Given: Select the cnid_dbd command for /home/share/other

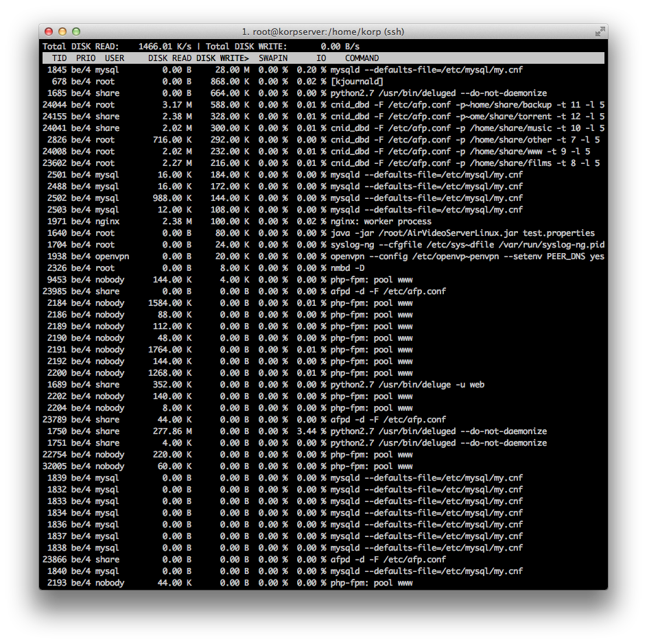Looking at the screenshot, I should point(465,140).
